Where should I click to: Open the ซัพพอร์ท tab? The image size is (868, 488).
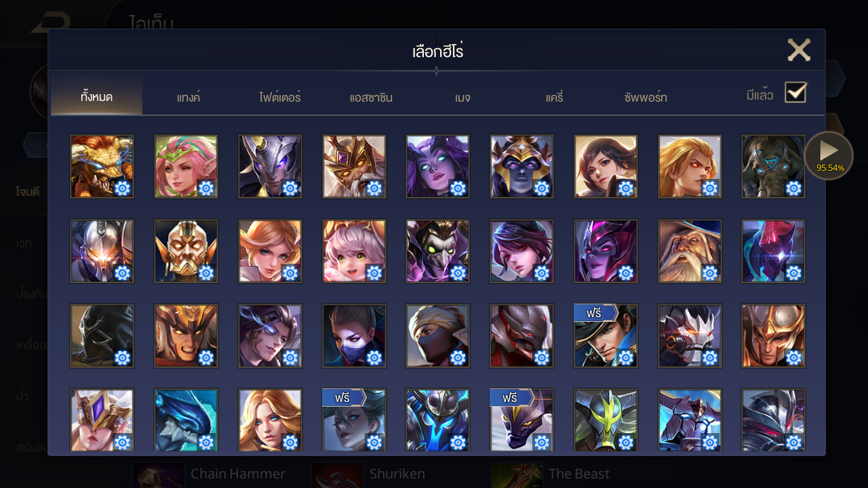[x=646, y=98]
